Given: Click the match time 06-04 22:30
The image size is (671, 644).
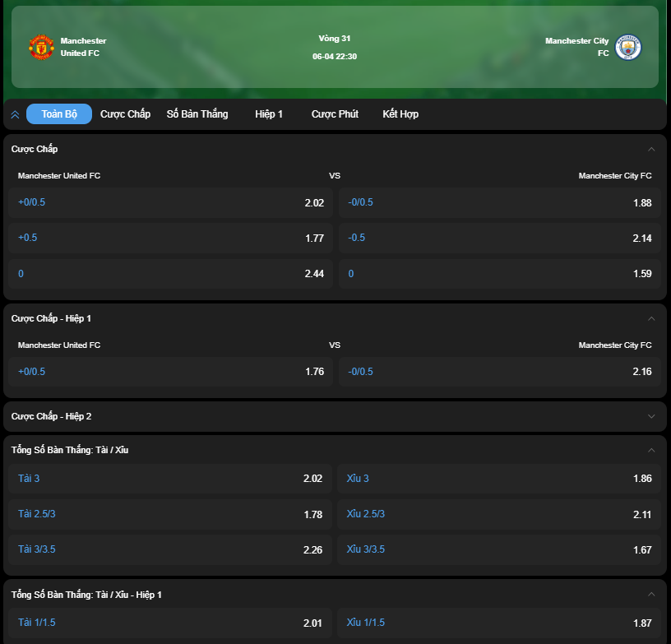Looking at the screenshot, I should click(x=335, y=57).
